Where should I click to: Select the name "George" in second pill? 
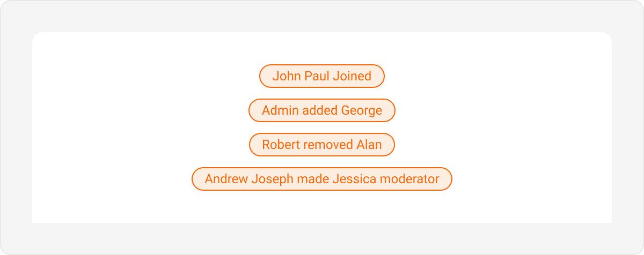[x=362, y=111]
